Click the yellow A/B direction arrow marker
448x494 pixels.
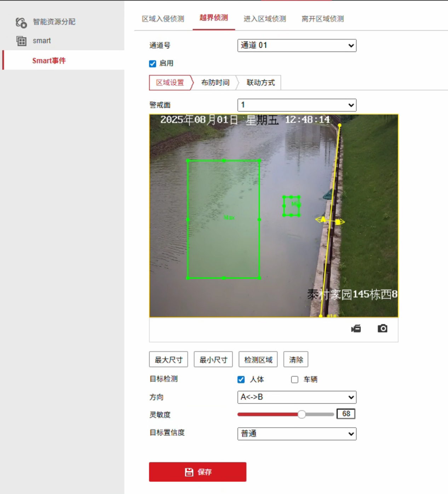click(x=330, y=221)
